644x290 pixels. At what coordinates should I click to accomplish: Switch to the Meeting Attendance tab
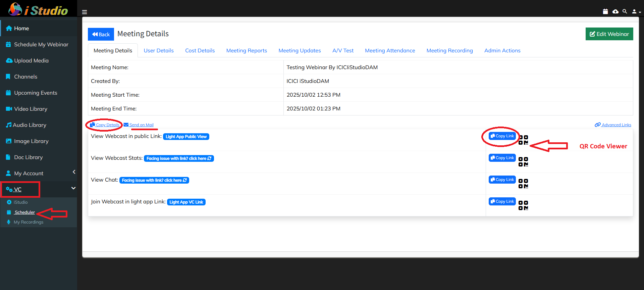pos(390,50)
